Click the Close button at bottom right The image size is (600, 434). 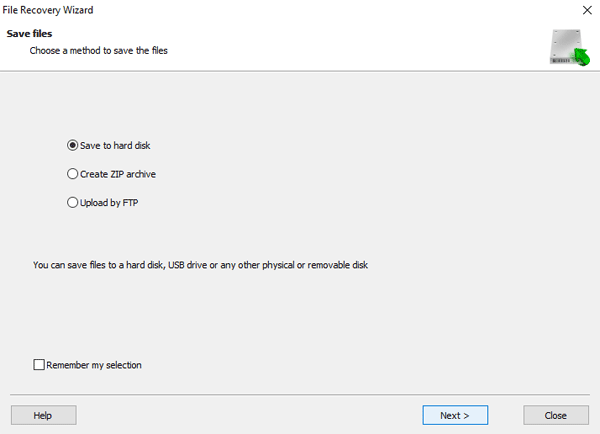556,415
